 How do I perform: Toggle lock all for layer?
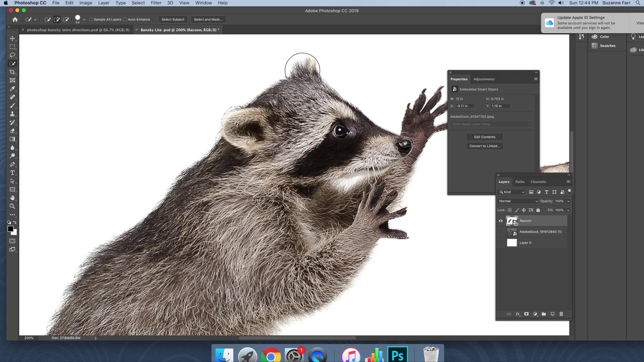point(538,210)
